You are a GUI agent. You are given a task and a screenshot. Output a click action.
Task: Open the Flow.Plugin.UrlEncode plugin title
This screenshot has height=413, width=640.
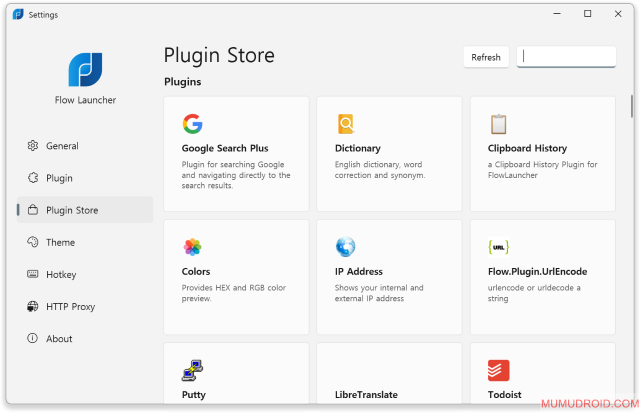coord(538,271)
